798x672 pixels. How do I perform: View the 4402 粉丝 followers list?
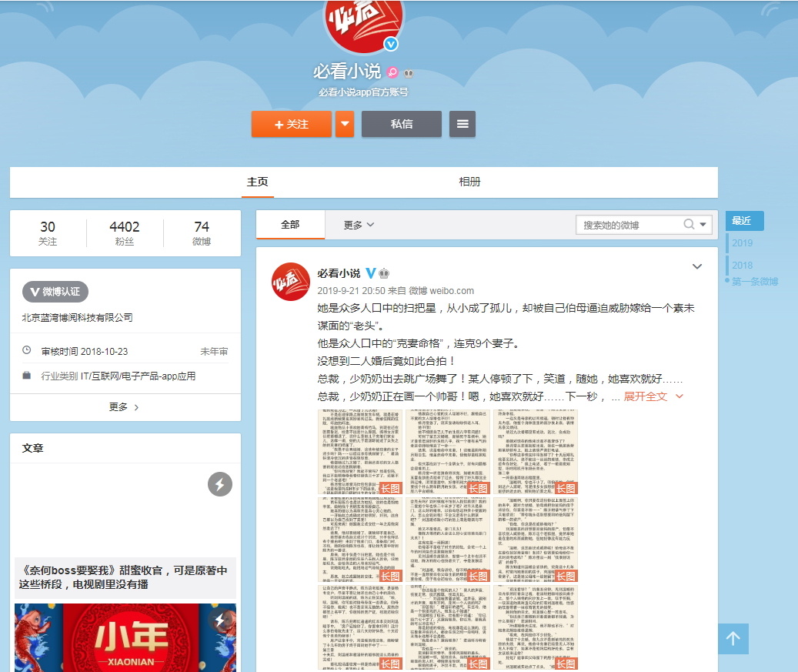[x=125, y=232]
